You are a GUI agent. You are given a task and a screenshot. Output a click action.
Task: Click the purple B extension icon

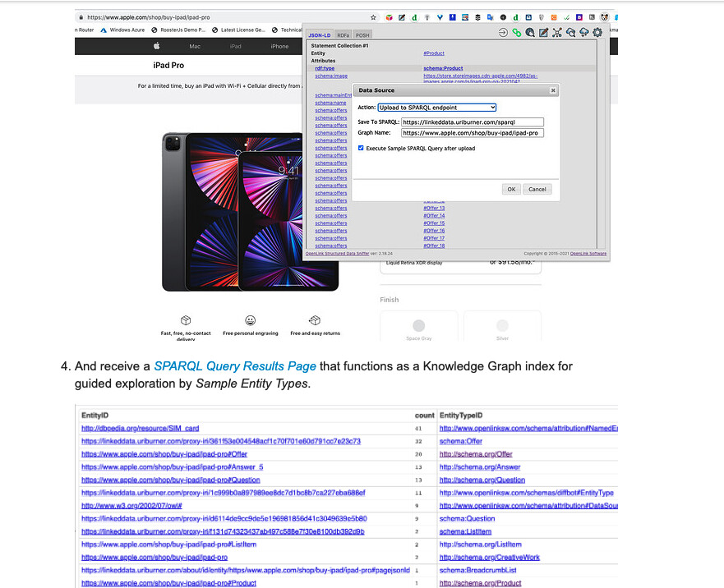579,17
